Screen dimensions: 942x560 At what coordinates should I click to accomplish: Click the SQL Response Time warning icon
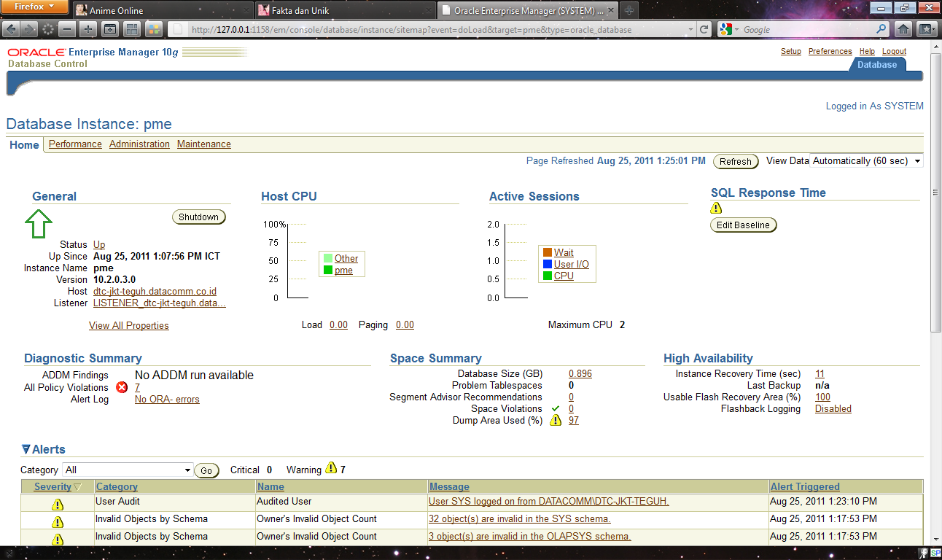click(x=716, y=209)
